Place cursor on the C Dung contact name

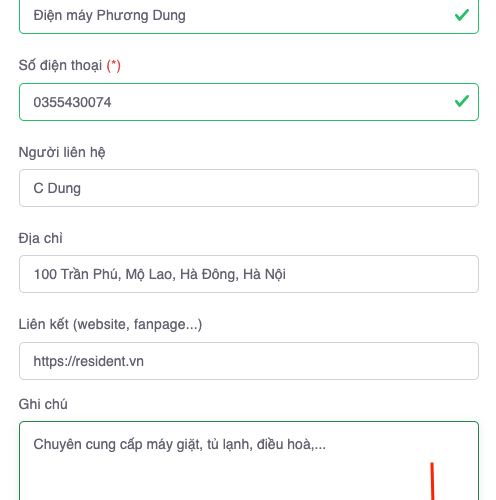(x=57, y=189)
